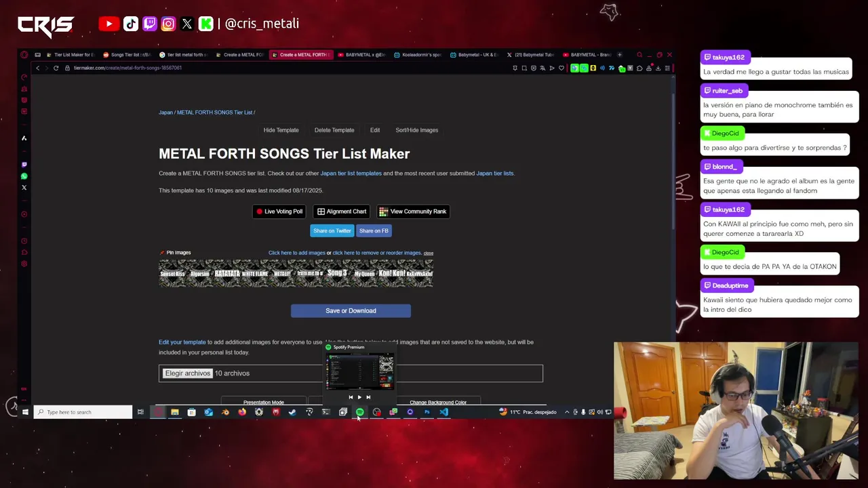Switch to 'Tier List Maker for E' tab

[x=71, y=55]
